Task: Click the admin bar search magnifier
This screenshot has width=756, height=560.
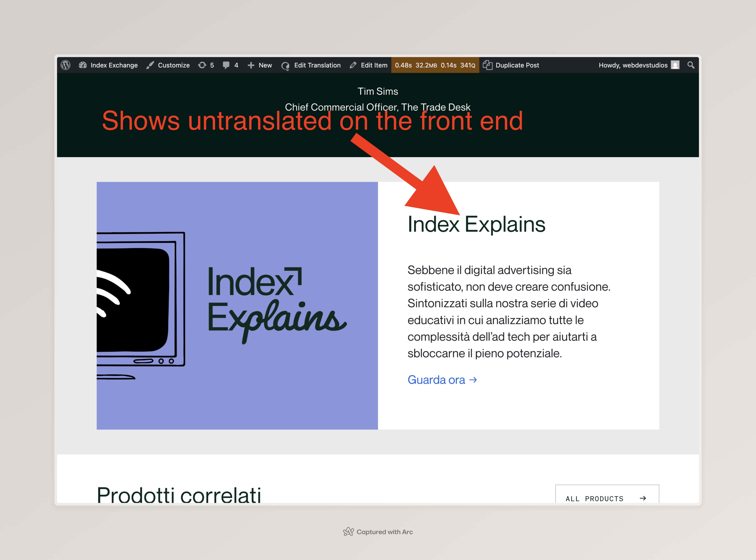Action: click(691, 65)
